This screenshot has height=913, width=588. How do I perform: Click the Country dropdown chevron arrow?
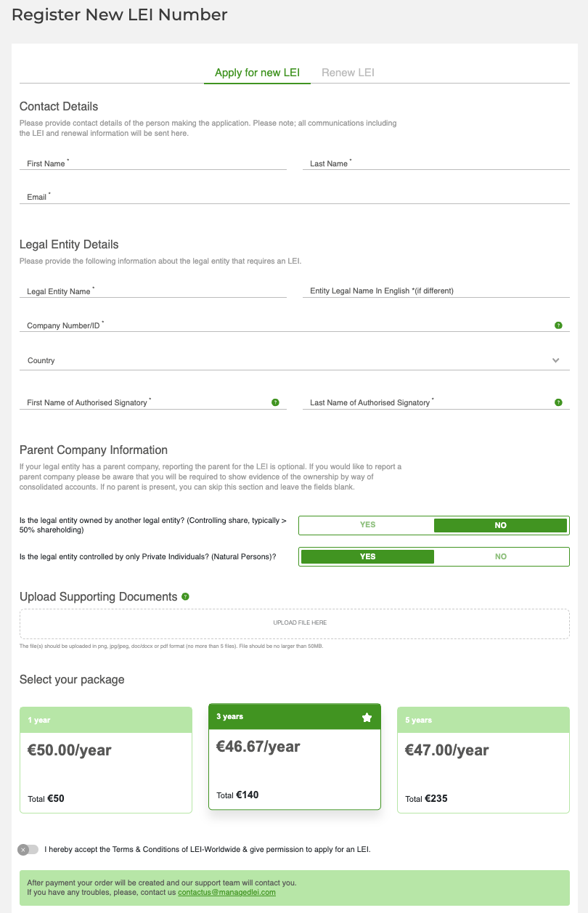pyautogui.click(x=556, y=360)
